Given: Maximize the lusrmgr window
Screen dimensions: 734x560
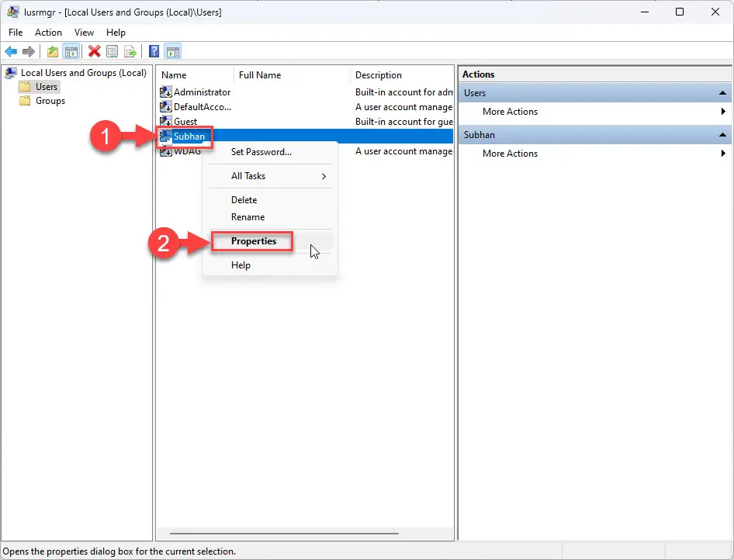Looking at the screenshot, I should pyautogui.click(x=680, y=12).
